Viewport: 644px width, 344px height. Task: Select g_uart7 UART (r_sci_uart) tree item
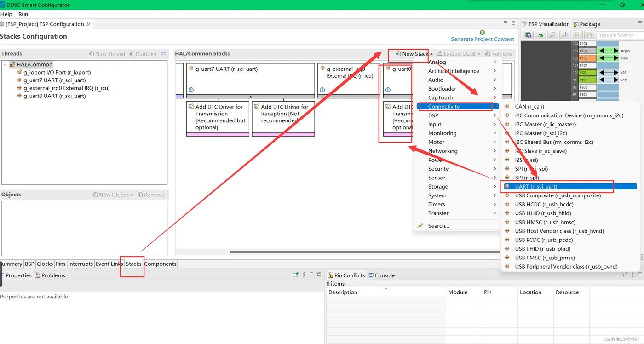(x=54, y=80)
